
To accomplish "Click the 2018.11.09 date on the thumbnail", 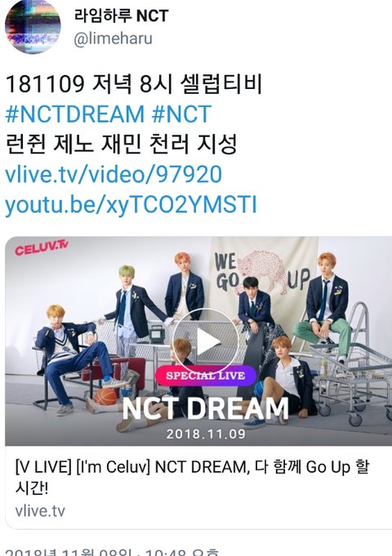I will coord(206,434).
